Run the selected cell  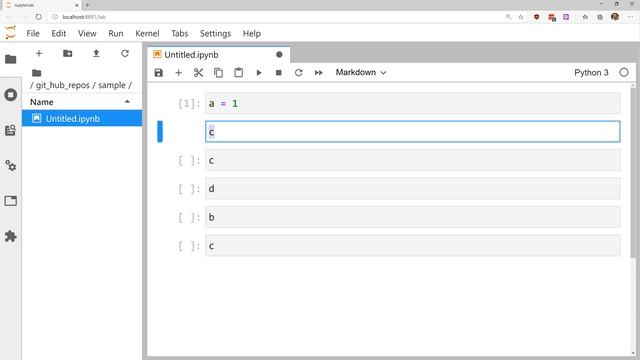pyautogui.click(x=259, y=73)
